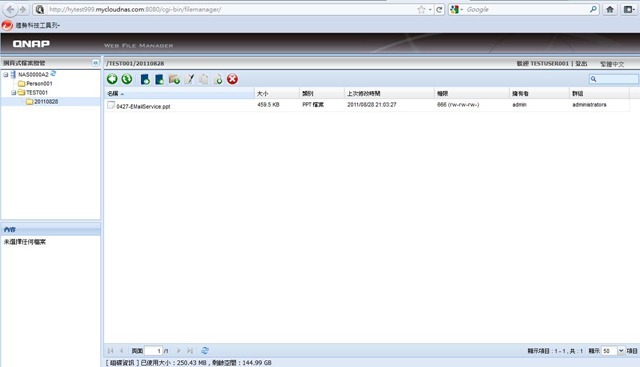Open the browser button at the far right of the toolbar
This screenshot has height=367, width=640.
click(x=629, y=9)
